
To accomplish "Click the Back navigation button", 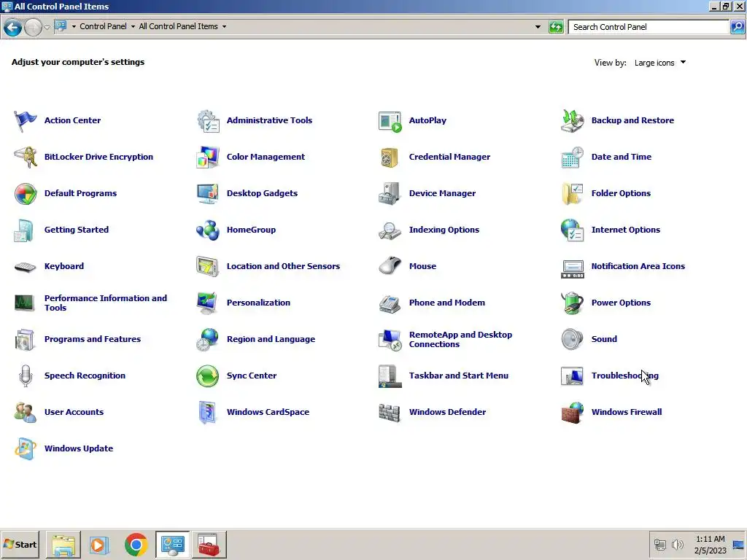I will (13, 27).
